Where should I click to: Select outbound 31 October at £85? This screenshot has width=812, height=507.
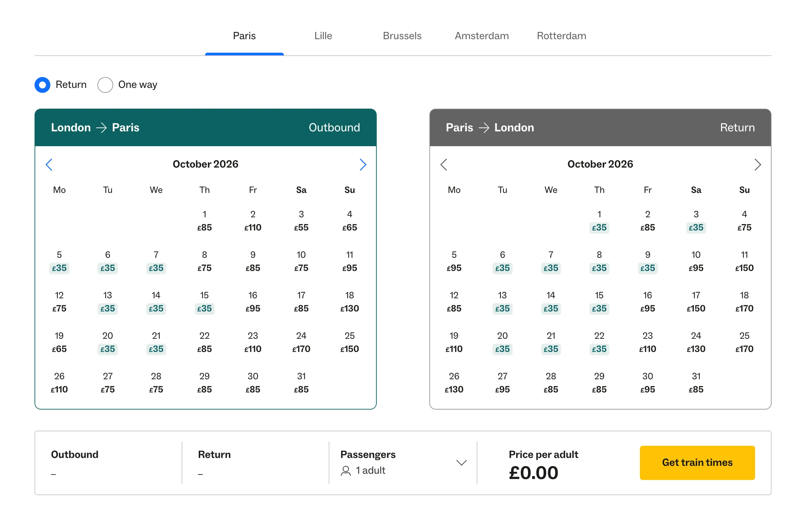click(301, 383)
